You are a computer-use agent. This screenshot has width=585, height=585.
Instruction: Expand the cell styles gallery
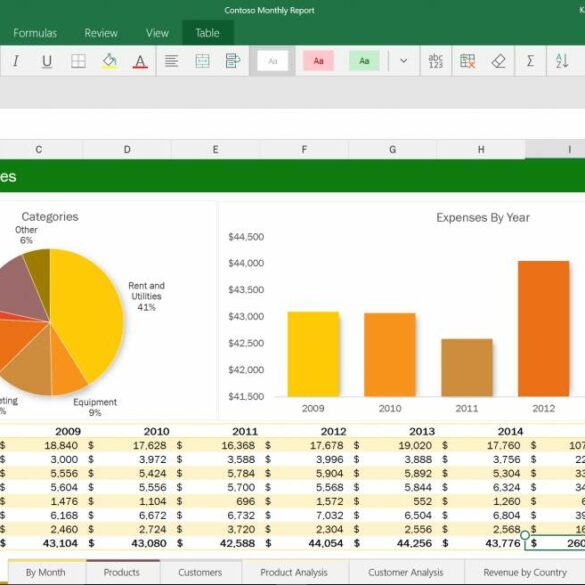[x=403, y=61]
